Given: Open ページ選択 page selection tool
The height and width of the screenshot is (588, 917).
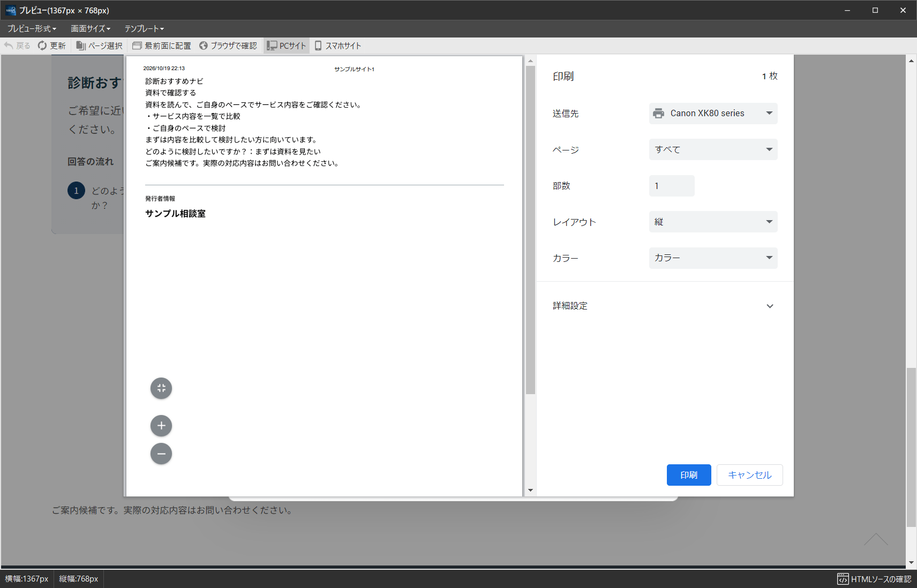Looking at the screenshot, I should [99, 46].
